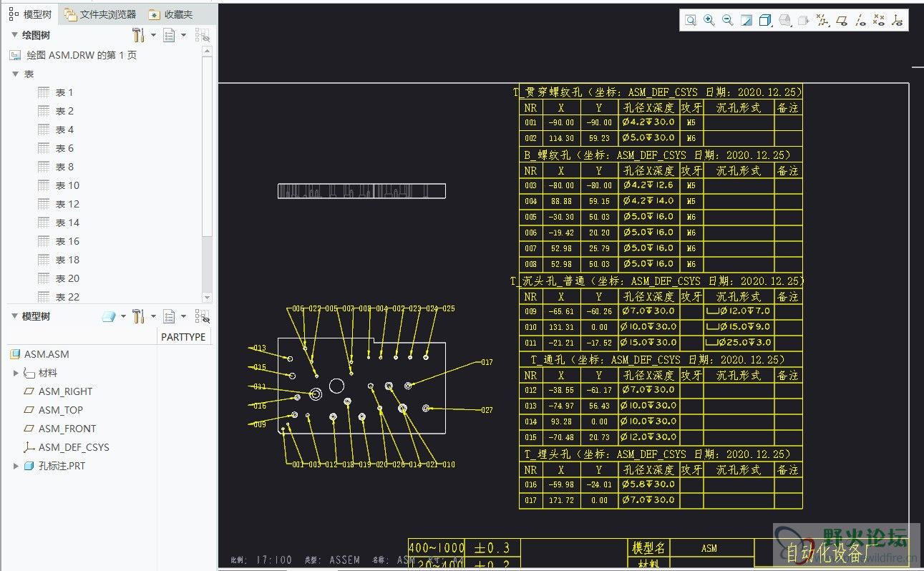
Task: Click the table icon beside 表 8
Action: 44,167
